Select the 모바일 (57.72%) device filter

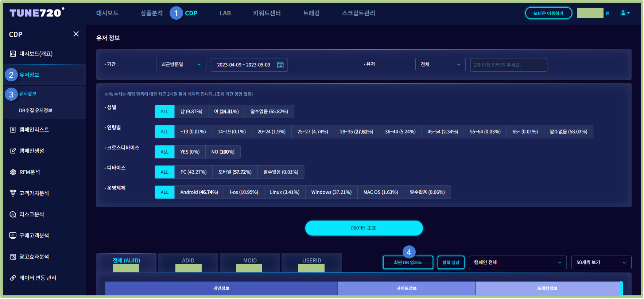tap(234, 172)
